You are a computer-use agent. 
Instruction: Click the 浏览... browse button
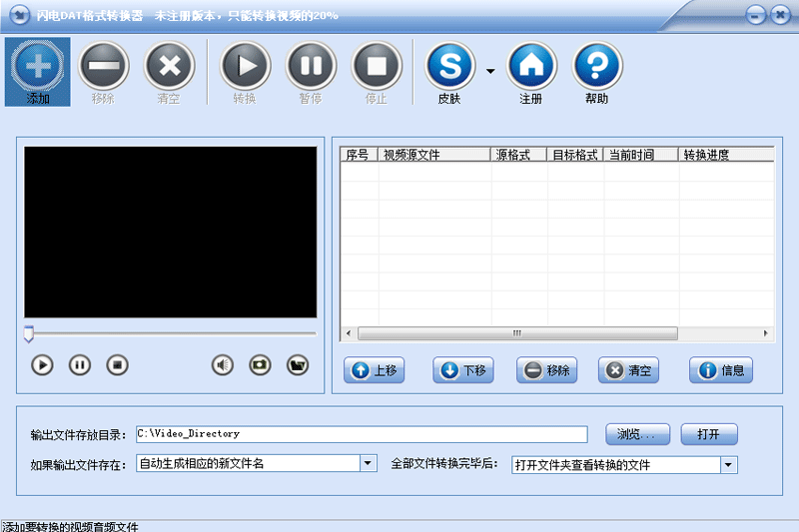pyautogui.click(x=637, y=434)
